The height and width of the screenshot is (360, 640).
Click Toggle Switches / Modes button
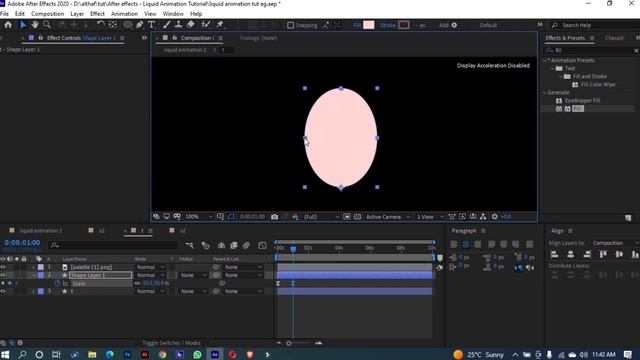tap(171, 343)
